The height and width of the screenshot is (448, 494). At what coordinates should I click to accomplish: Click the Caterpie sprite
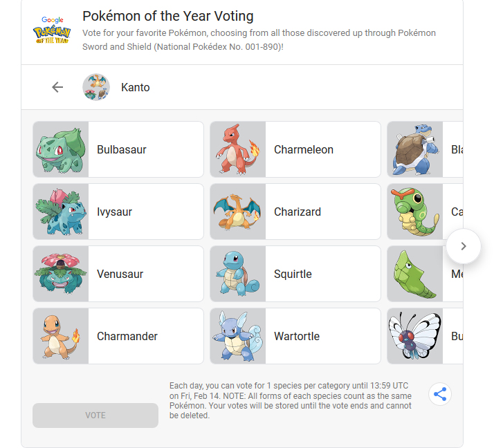pyautogui.click(x=415, y=212)
